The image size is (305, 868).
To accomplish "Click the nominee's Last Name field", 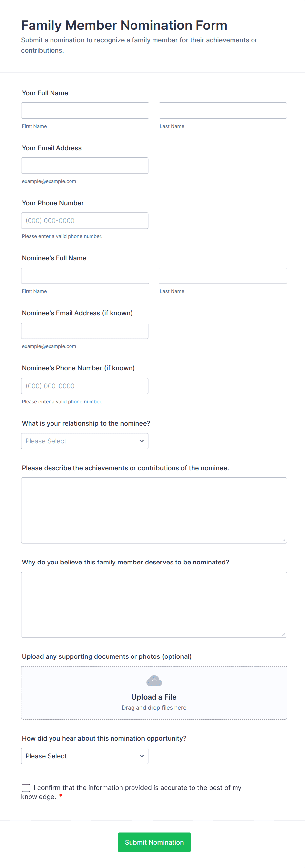I will (x=223, y=276).
